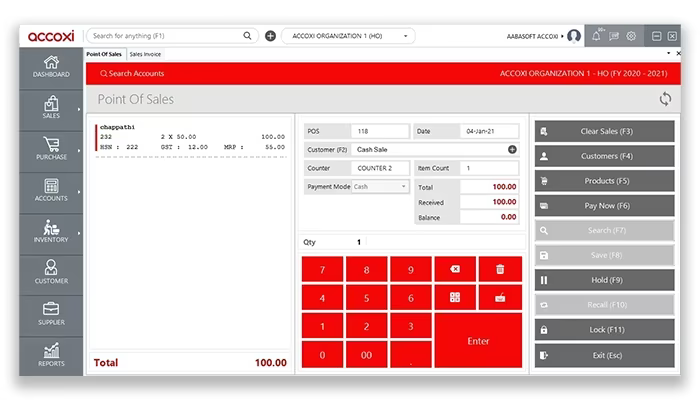Tap the decimal point key on keypad

point(411,355)
